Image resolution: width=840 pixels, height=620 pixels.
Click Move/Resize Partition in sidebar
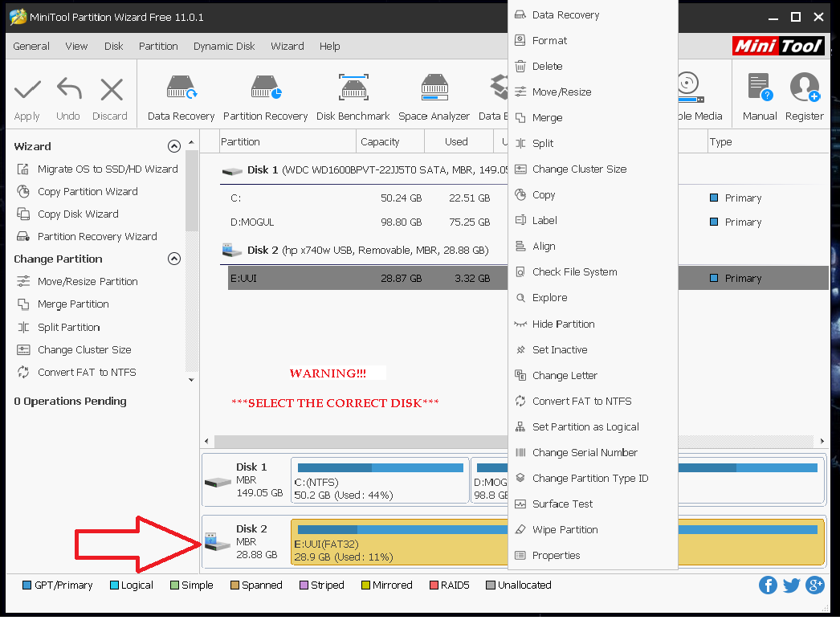coord(77,282)
